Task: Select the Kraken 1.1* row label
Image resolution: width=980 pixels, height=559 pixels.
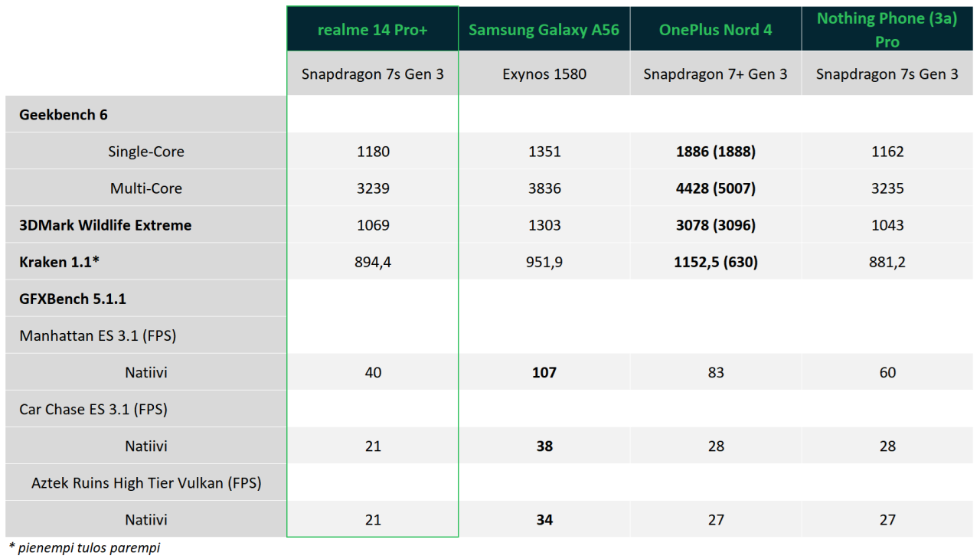Action: tap(146, 262)
